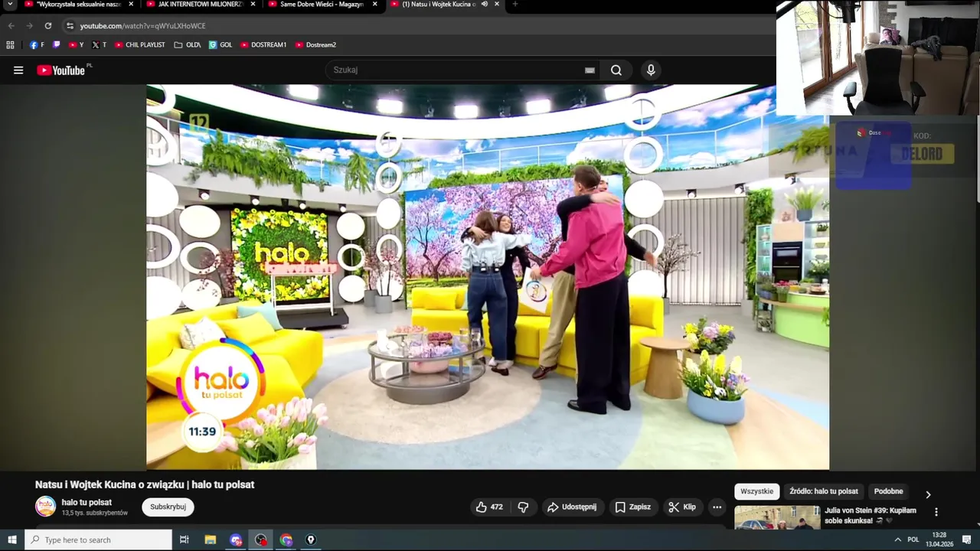
Task: Click the video player to pause
Action: [x=488, y=276]
